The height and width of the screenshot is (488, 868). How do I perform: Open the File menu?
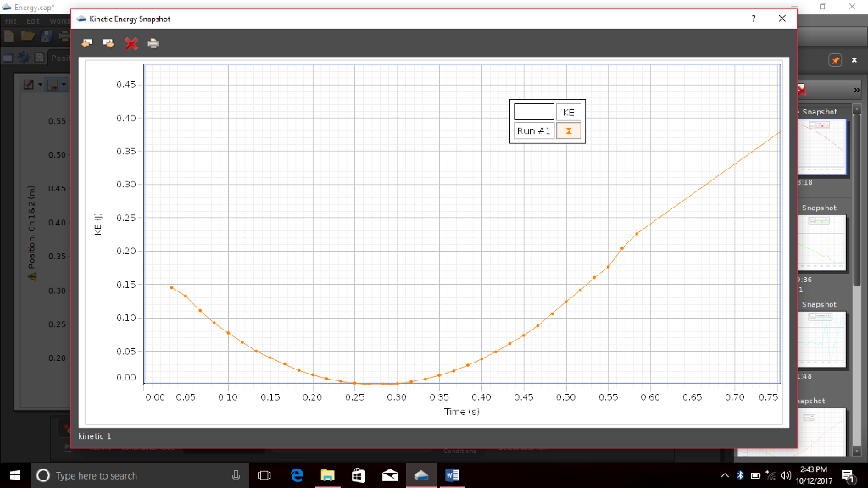(11, 20)
